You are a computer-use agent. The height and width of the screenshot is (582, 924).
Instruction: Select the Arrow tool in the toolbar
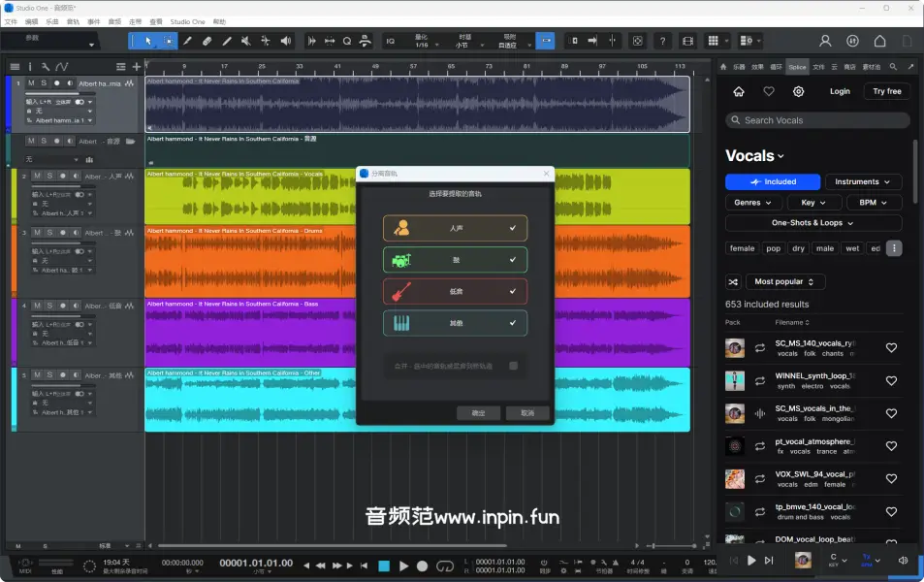147,41
